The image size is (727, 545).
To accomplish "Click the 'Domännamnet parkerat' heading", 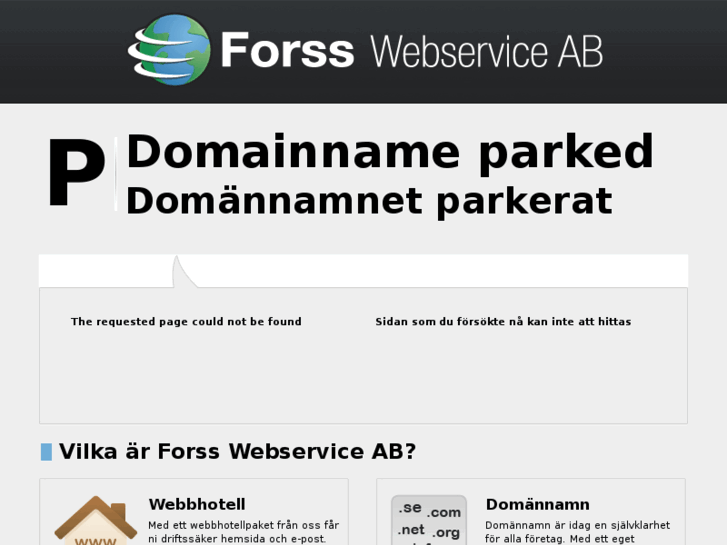I will click(x=369, y=201).
